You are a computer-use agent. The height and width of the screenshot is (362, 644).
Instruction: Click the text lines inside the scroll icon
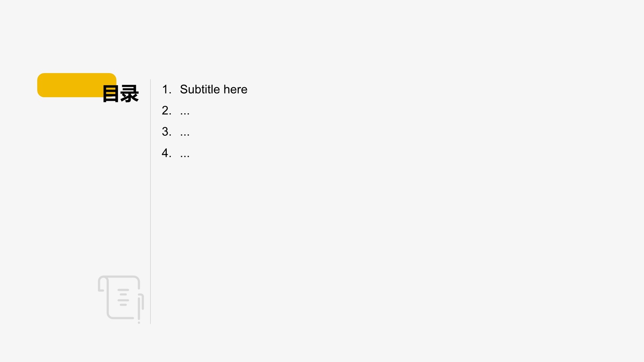coord(123,297)
